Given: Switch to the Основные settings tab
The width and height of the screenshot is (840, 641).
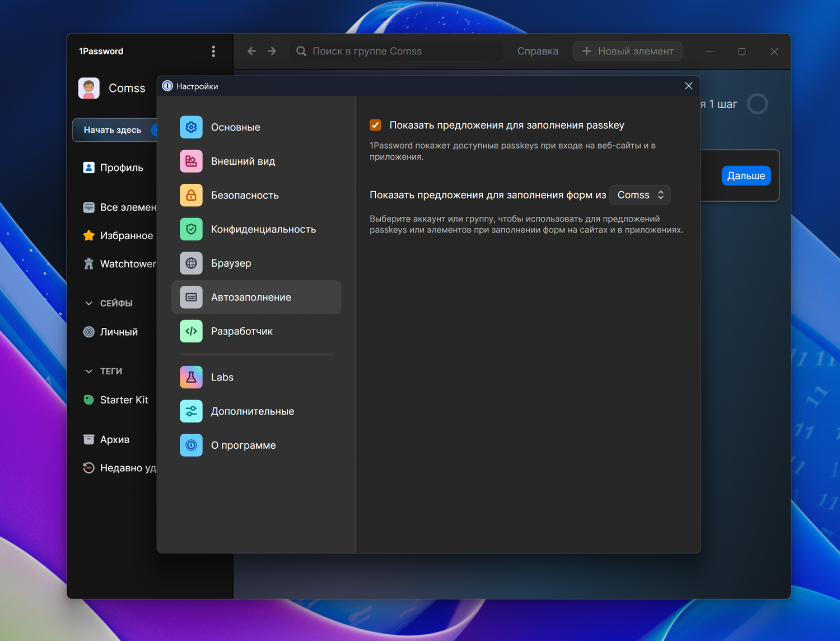Looking at the screenshot, I should (256, 127).
